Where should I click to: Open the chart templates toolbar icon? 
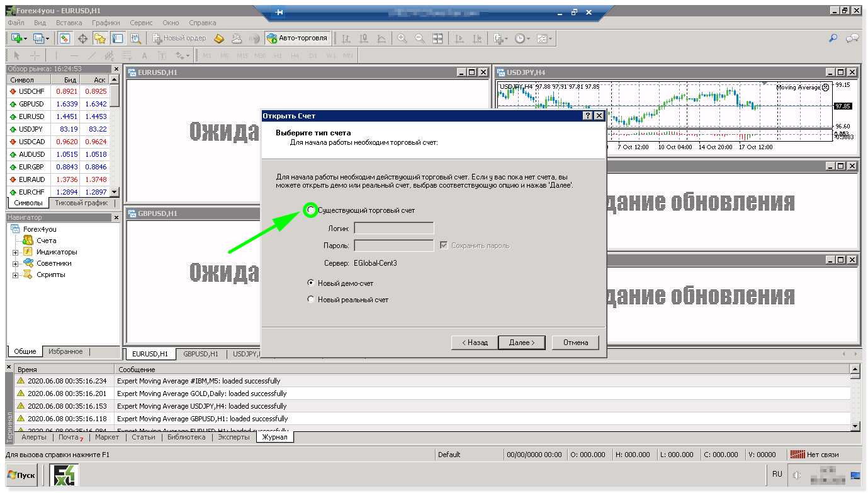[541, 38]
